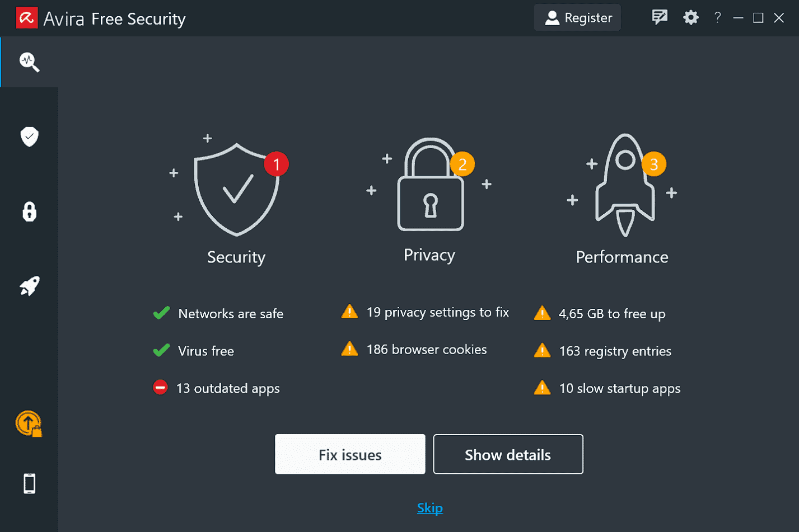Select the Security shield icon in the sidebar
799x532 pixels.
click(29, 136)
